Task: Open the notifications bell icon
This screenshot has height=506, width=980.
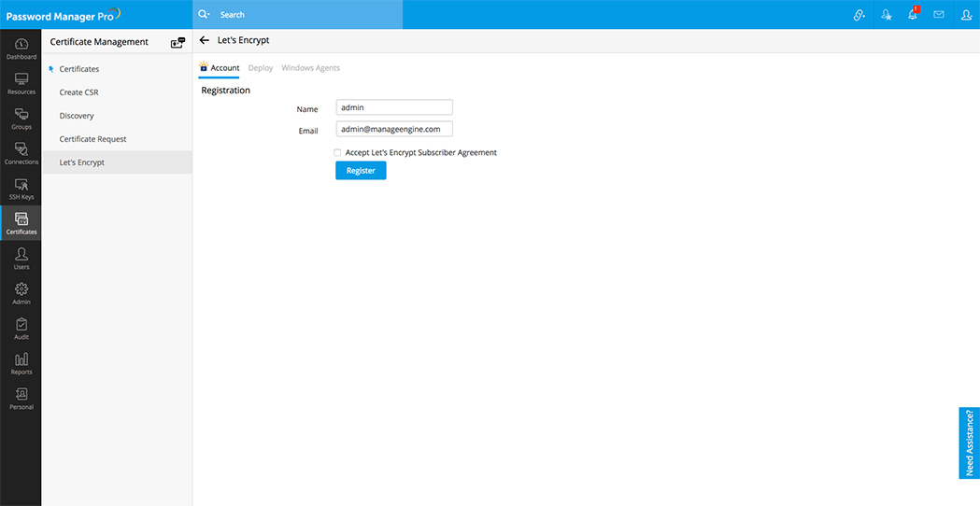Action: pos(913,14)
